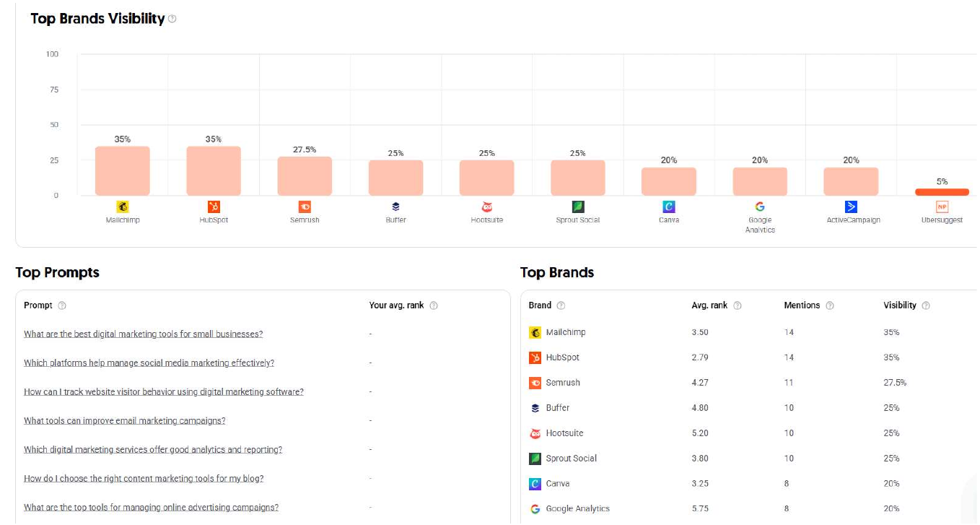Click the Google Analytics logo under the chart
980x525 pixels.
click(x=760, y=207)
